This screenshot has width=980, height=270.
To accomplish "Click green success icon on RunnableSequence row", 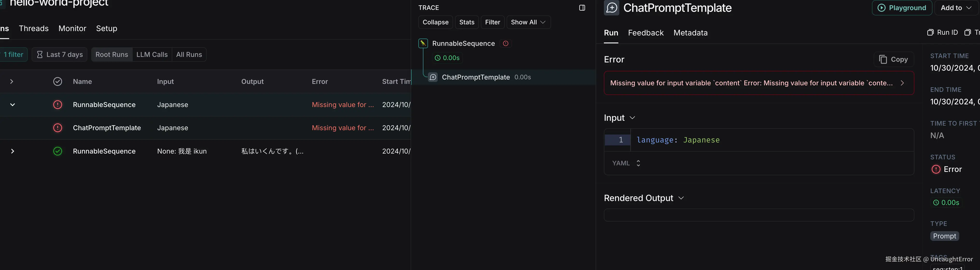I will tap(57, 151).
